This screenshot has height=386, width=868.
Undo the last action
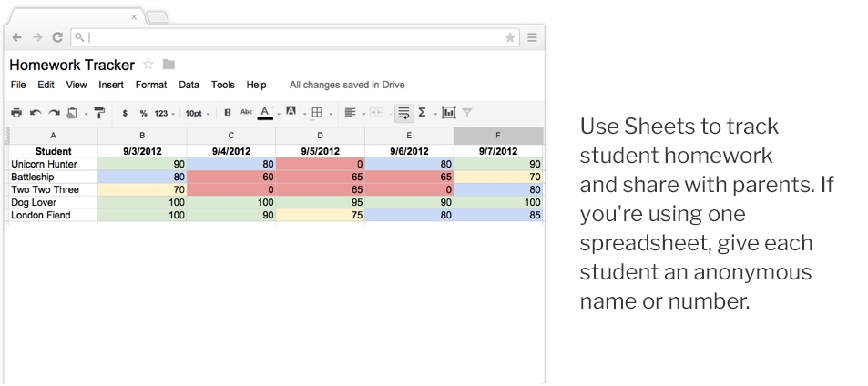[36, 113]
